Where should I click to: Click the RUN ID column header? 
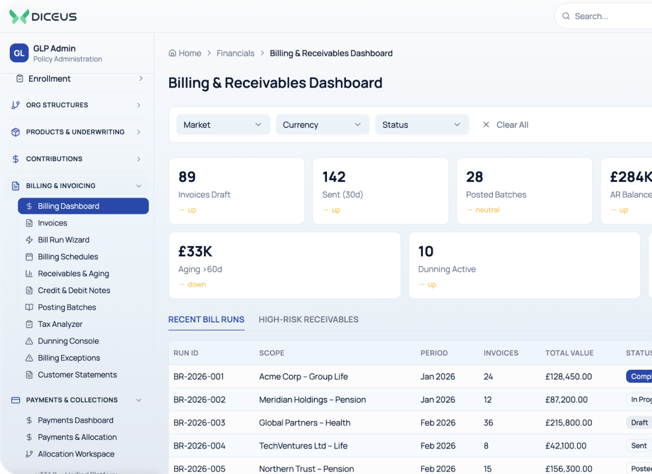186,353
